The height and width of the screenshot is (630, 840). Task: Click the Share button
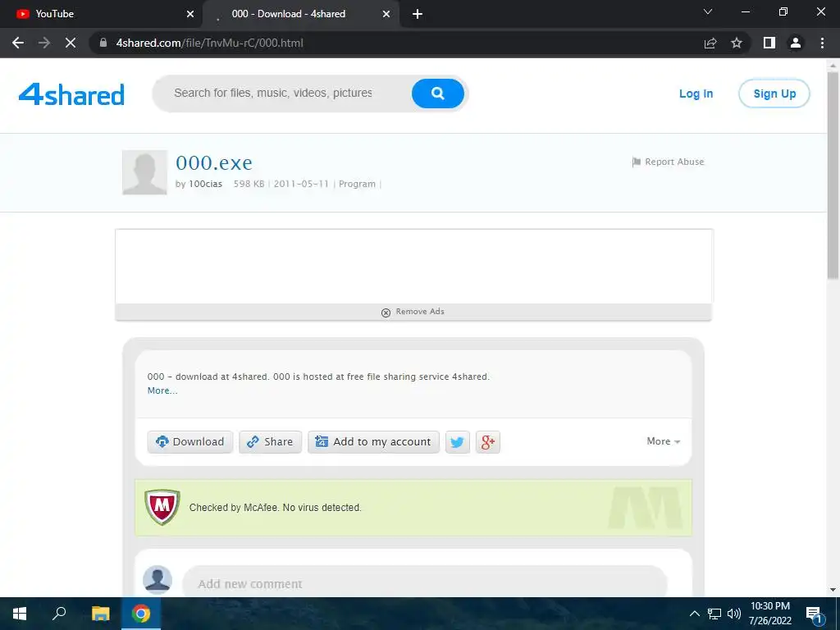pos(270,442)
